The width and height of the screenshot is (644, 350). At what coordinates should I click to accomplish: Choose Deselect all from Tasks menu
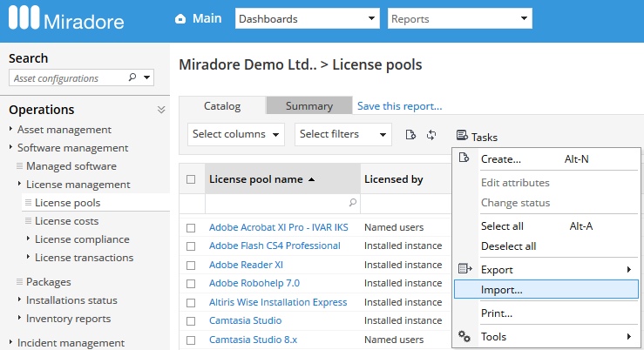tap(508, 246)
